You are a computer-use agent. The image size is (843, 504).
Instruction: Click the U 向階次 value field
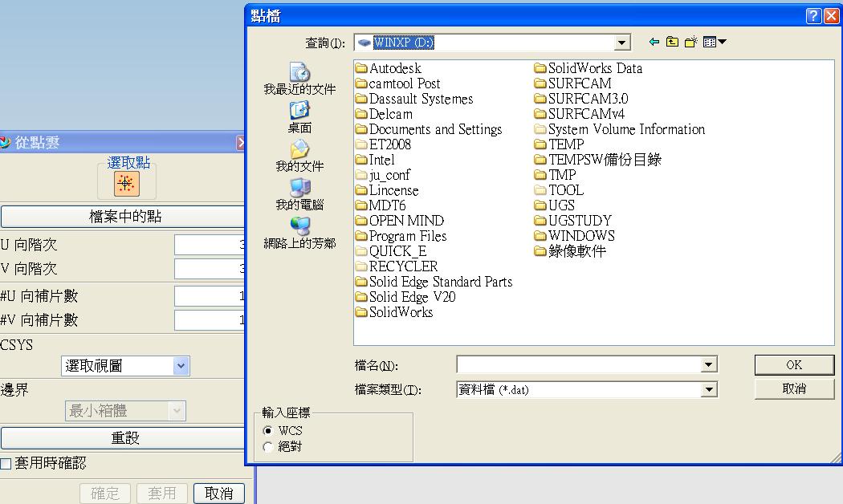(x=210, y=245)
